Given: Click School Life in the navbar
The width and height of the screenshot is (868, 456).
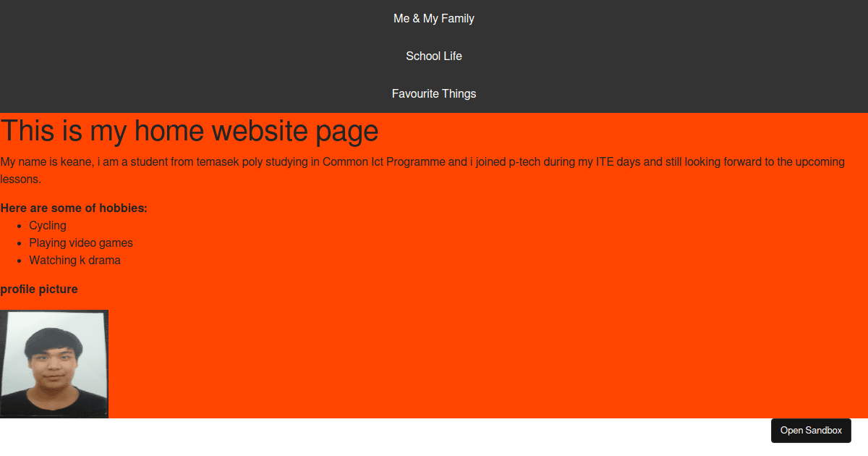Looking at the screenshot, I should point(433,56).
